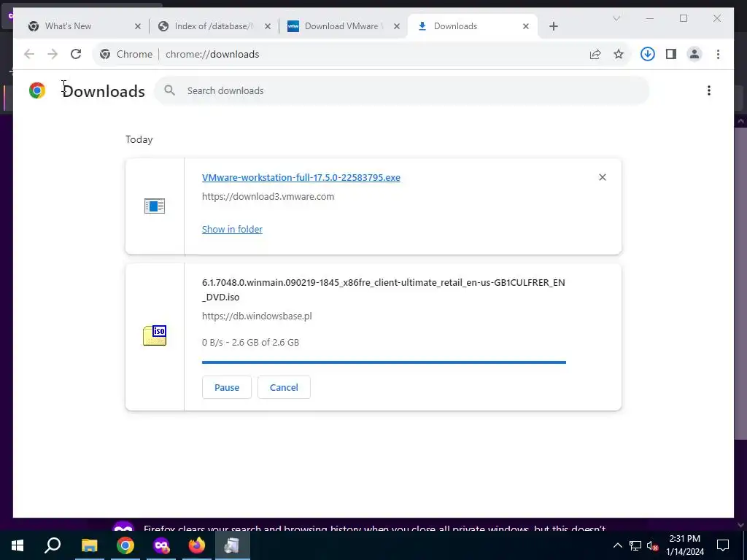Click the muted volume icon in the tray

(653, 545)
